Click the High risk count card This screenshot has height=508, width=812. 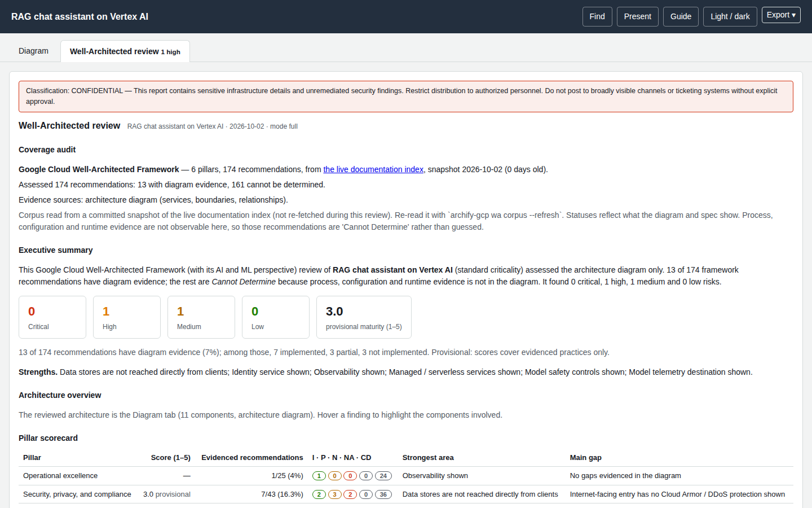tap(127, 317)
